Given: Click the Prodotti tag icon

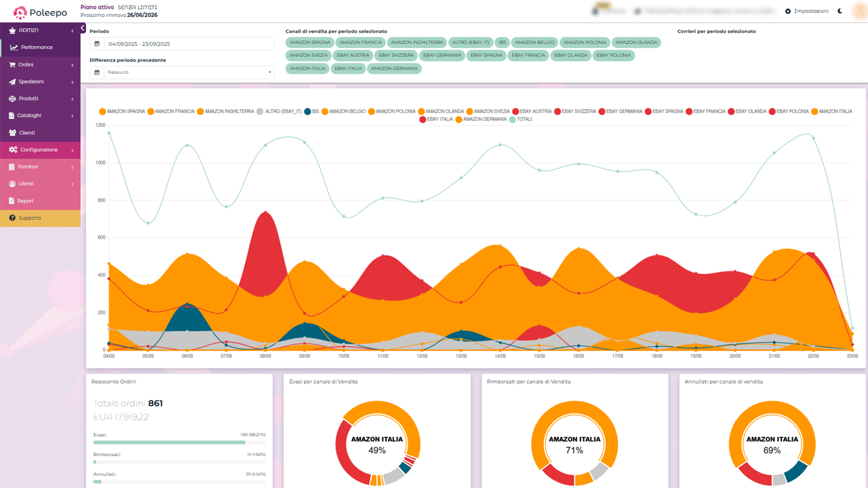Looking at the screenshot, I should 12,98.
